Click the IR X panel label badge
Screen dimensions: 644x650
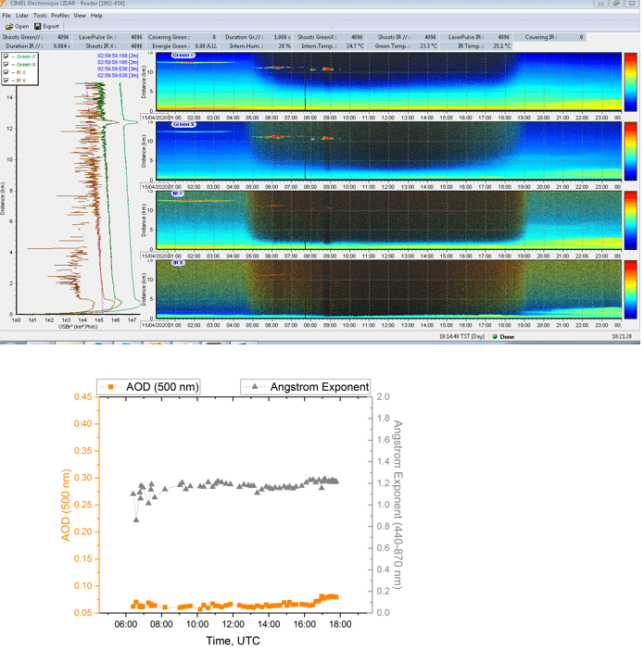coord(177,263)
